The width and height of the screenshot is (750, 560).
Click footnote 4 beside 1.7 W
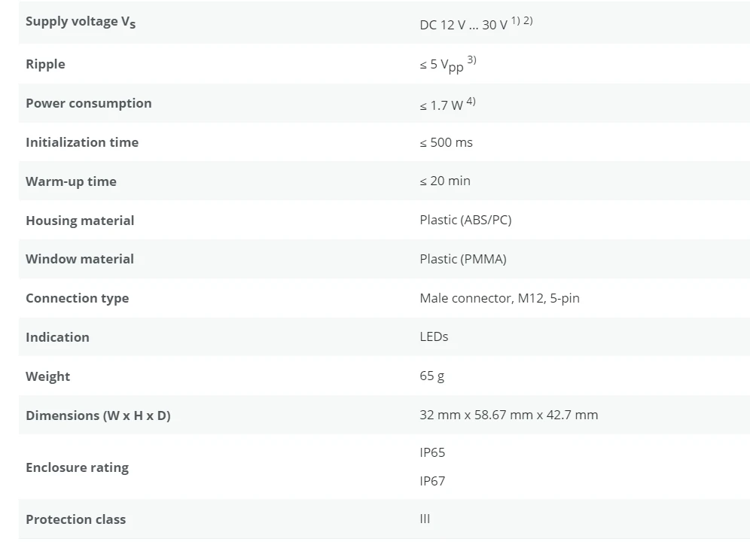pyautogui.click(x=471, y=101)
